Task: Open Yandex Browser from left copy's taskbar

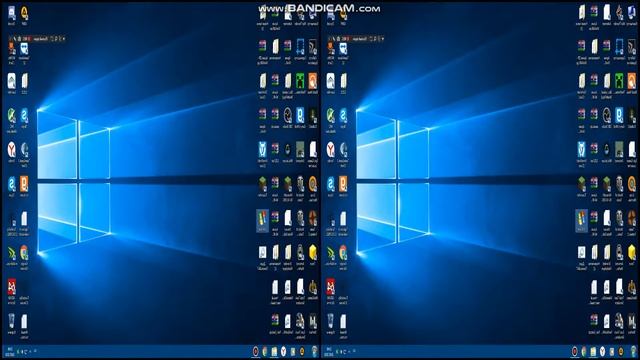Action: click(284, 351)
